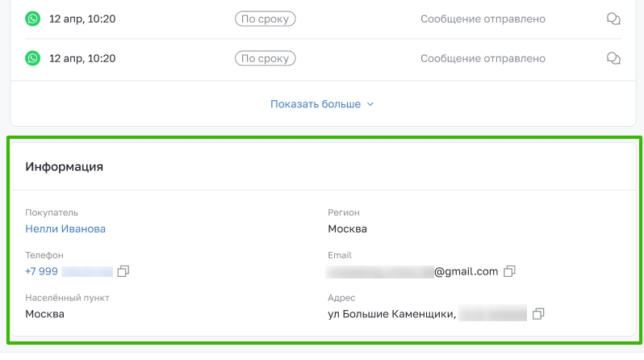
Task: Click the 'Информация' section heading
Action: [64, 167]
